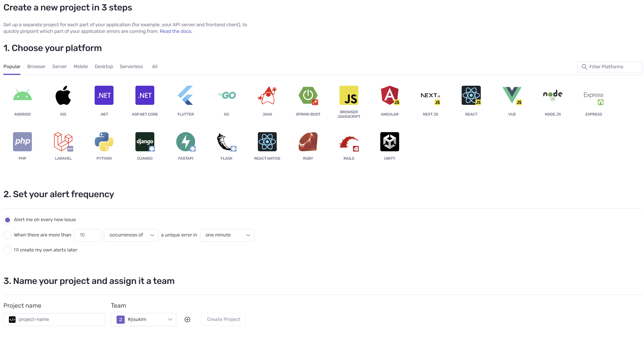Select the Android platform icon
Viewport: 644px width, 350px height.
point(22,95)
